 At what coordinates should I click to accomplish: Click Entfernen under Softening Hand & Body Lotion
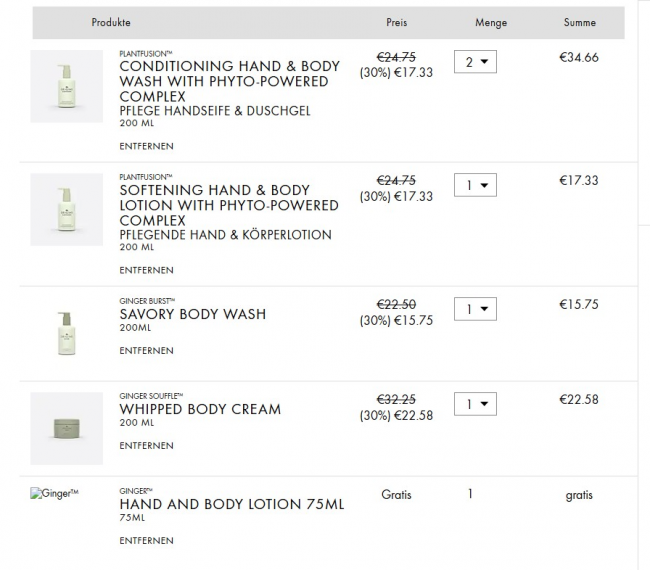[146, 270]
